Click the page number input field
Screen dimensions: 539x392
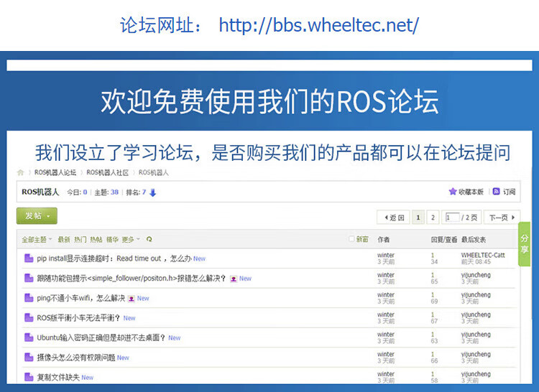click(x=452, y=218)
